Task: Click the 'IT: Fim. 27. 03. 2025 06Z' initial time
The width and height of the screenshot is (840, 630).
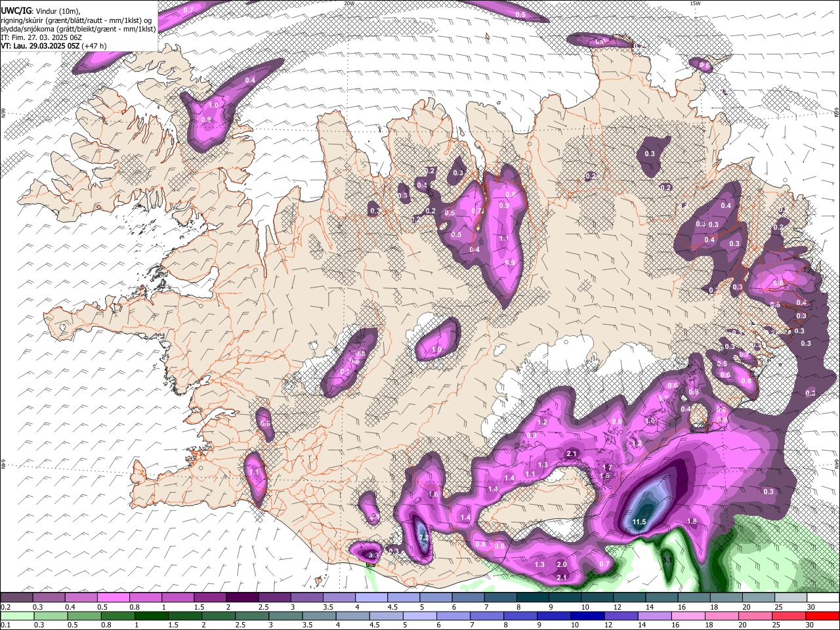Action: point(41,37)
